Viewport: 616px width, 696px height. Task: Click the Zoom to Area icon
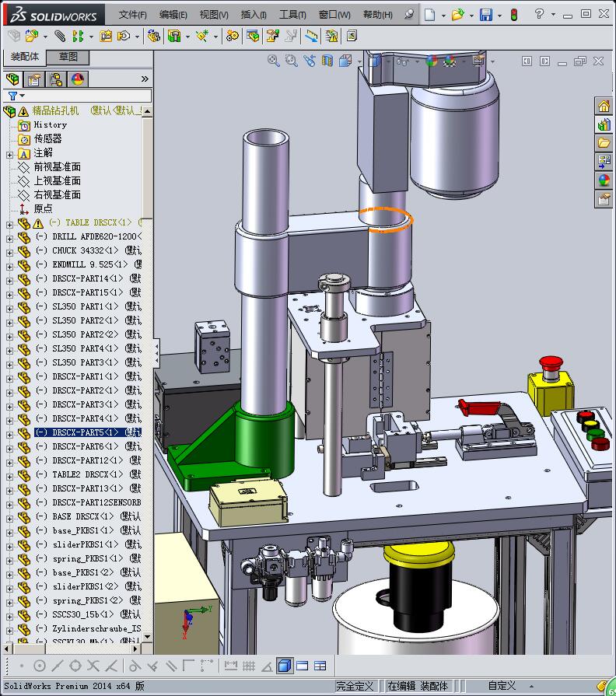[292, 61]
